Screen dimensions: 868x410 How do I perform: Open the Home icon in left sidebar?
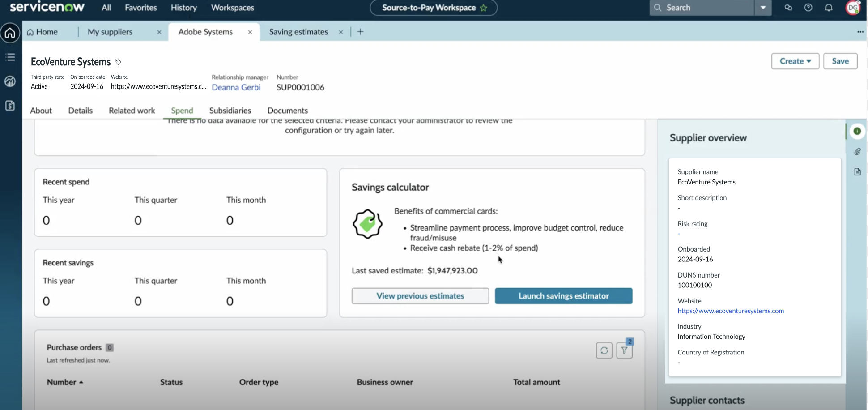pyautogui.click(x=10, y=33)
